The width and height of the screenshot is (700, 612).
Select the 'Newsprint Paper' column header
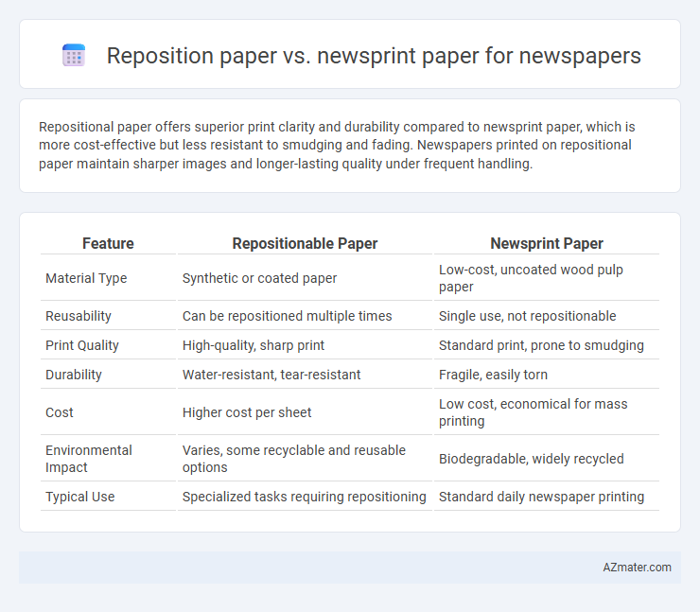(547, 243)
